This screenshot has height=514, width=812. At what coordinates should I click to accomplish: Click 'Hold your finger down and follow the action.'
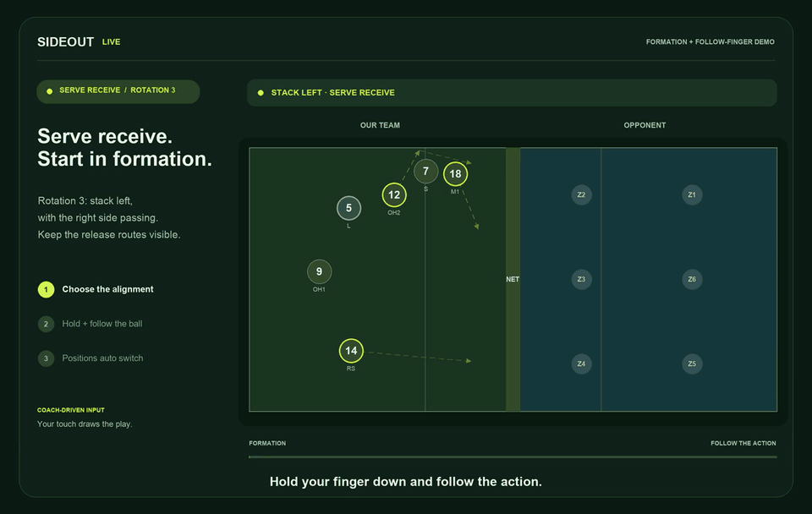tap(405, 482)
